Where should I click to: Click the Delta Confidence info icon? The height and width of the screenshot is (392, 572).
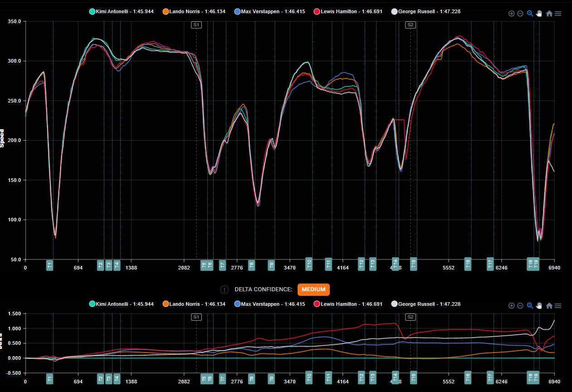click(x=224, y=289)
